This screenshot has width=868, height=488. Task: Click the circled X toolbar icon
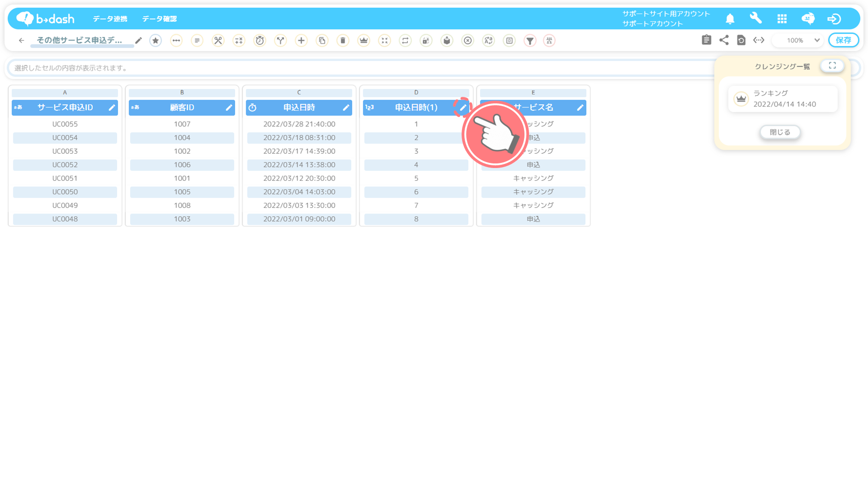click(x=468, y=40)
